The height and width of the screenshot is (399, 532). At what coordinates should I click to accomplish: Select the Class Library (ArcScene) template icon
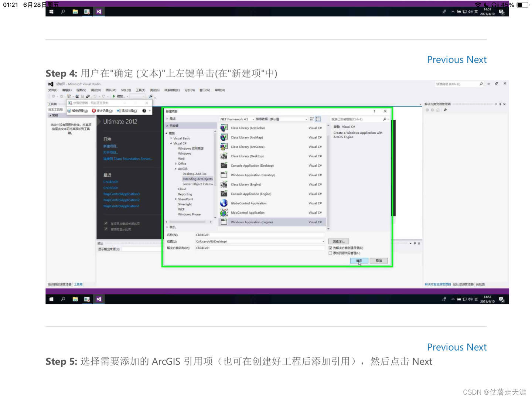click(224, 147)
